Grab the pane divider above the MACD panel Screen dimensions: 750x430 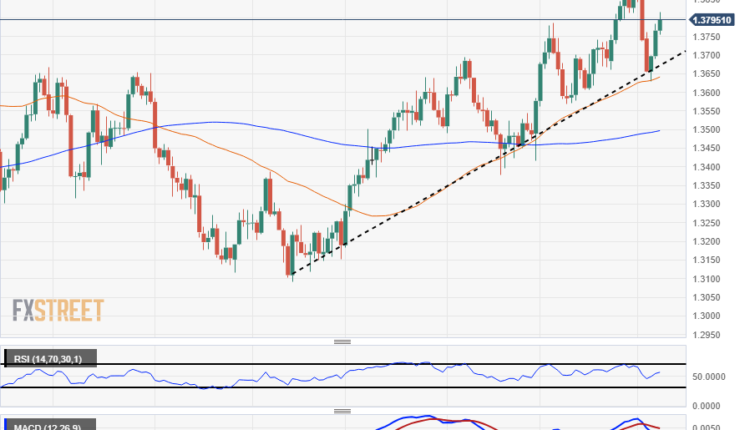coord(343,411)
